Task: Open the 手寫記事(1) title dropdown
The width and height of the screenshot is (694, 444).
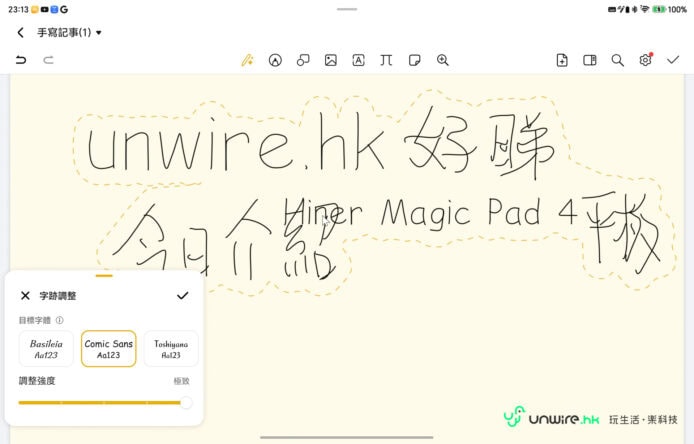Action: coord(69,32)
